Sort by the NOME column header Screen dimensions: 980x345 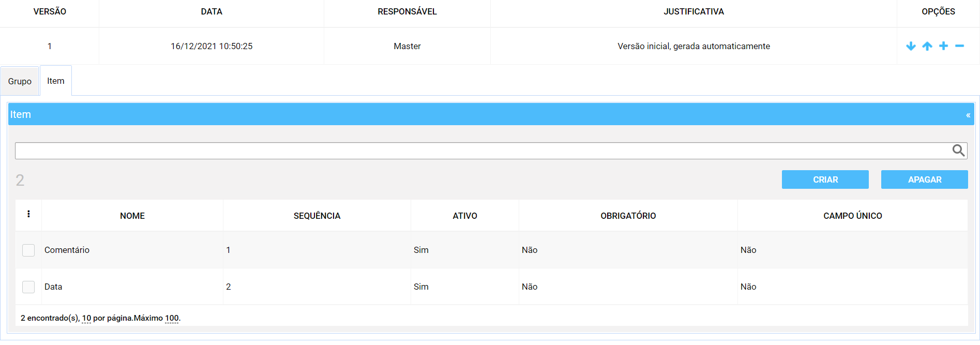(132, 216)
